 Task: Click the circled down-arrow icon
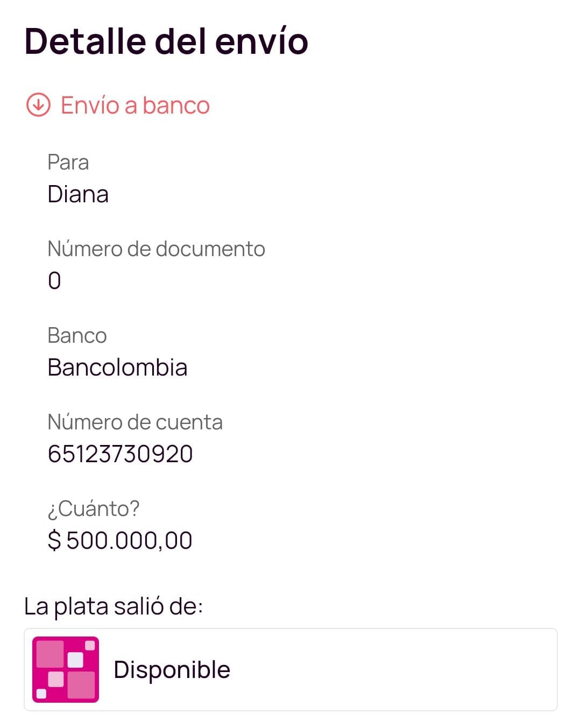(38, 105)
